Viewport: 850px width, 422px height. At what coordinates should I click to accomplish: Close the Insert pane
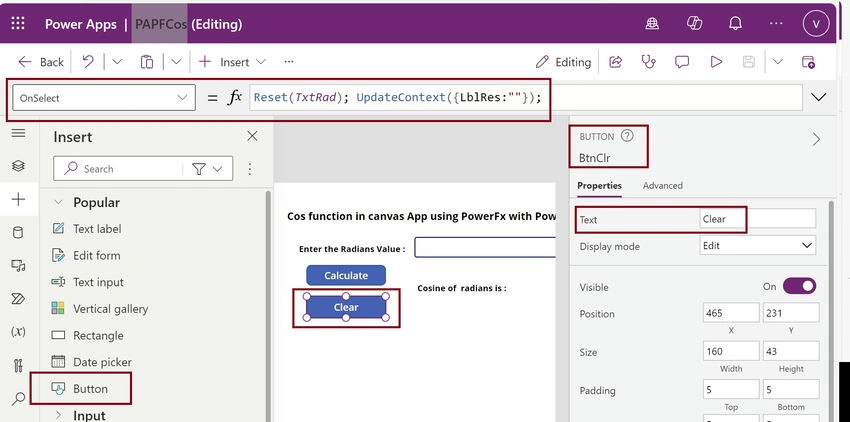252,136
